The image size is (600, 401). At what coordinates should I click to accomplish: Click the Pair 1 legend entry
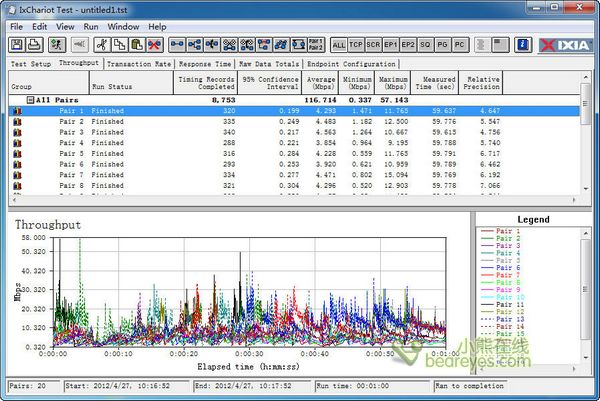(x=501, y=231)
